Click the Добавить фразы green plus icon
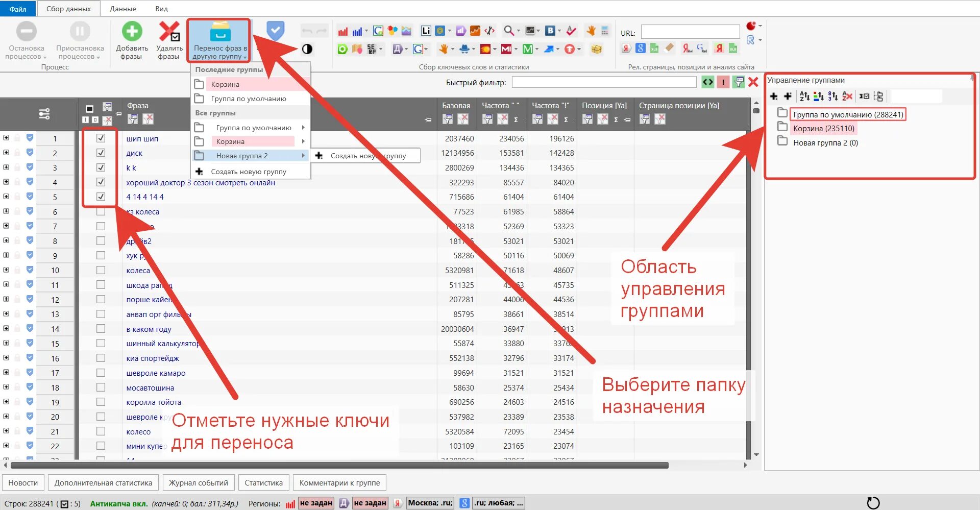 pos(132,32)
